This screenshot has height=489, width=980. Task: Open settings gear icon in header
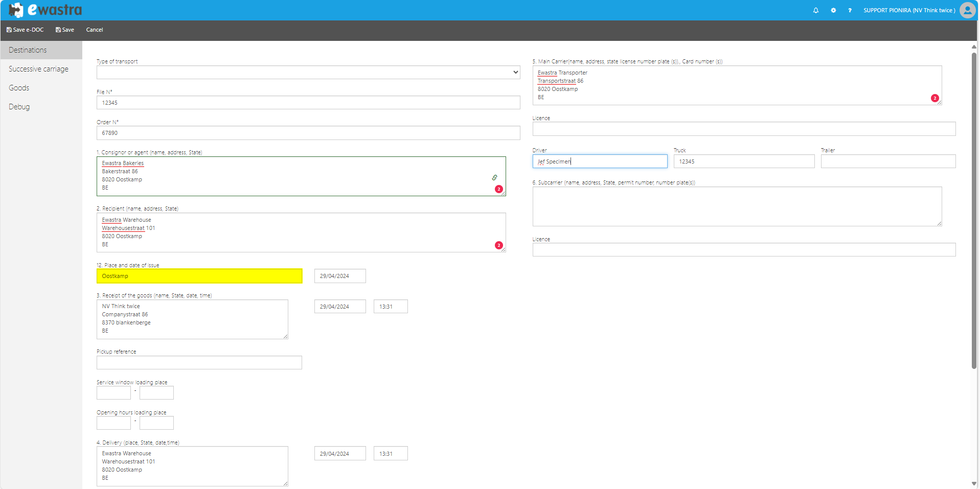pos(833,10)
